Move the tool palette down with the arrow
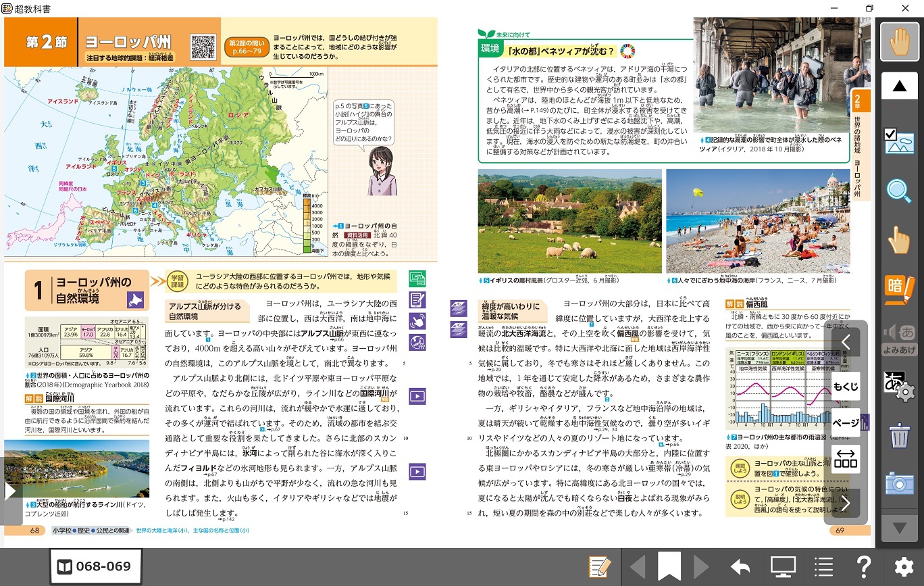This screenshot has height=586, width=924. 899,528
